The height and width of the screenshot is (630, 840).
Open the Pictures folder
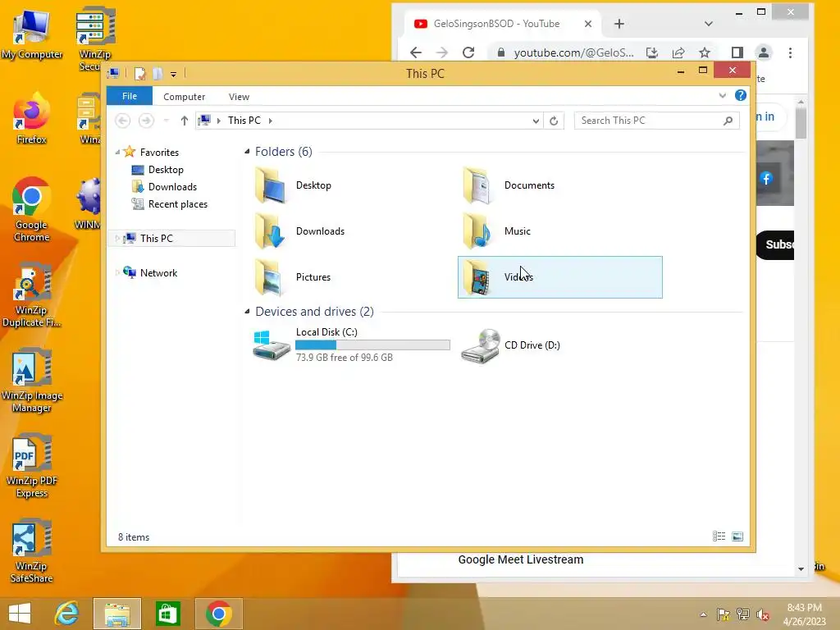tap(293, 277)
